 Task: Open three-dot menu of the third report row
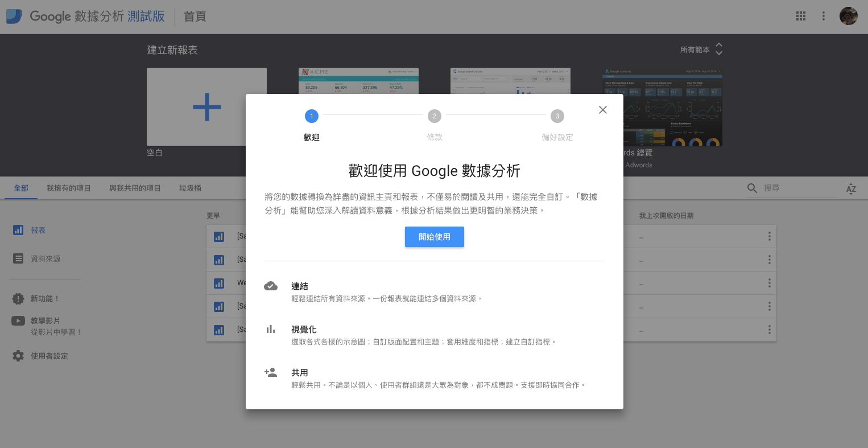(x=770, y=283)
